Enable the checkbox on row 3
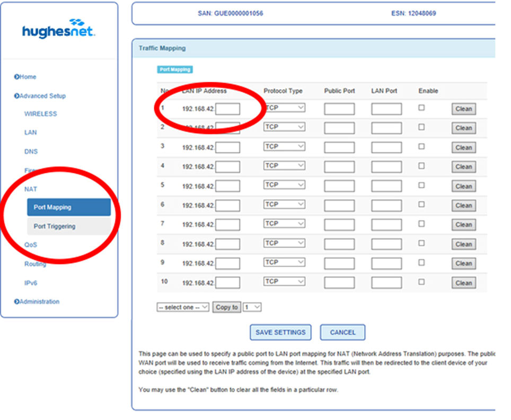This screenshot has width=511, height=420. pos(421,146)
